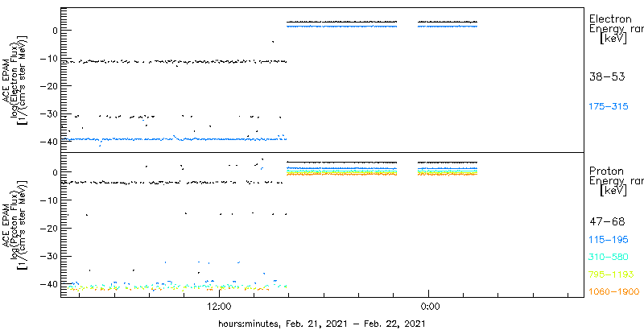Click the 0:00 time axis label
644x330 pixels.
pyautogui.click(x=431, y=307)
